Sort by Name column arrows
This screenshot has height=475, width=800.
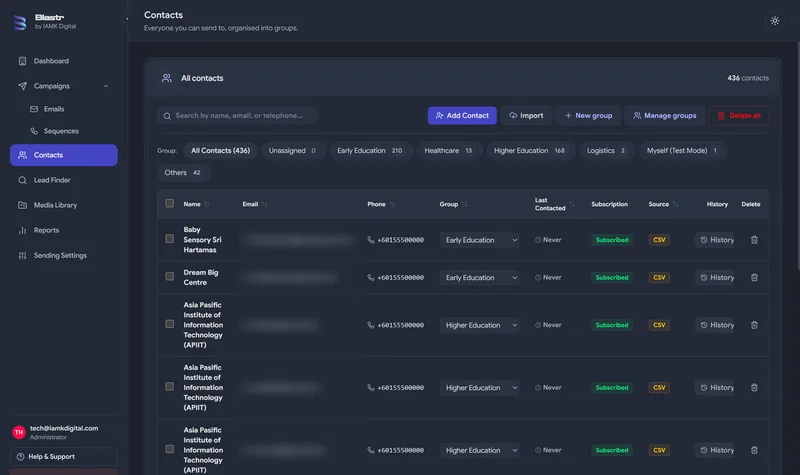(x=207, y=204)
